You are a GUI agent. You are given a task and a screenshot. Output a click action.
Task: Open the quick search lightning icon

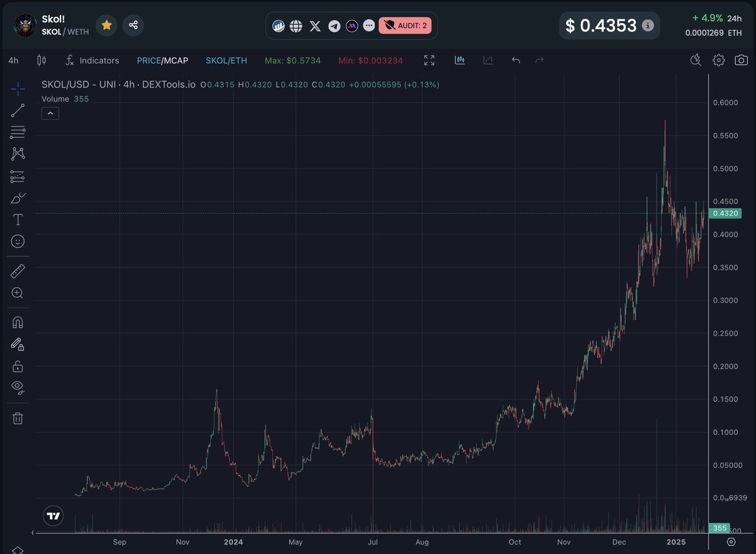coord(696,60)
